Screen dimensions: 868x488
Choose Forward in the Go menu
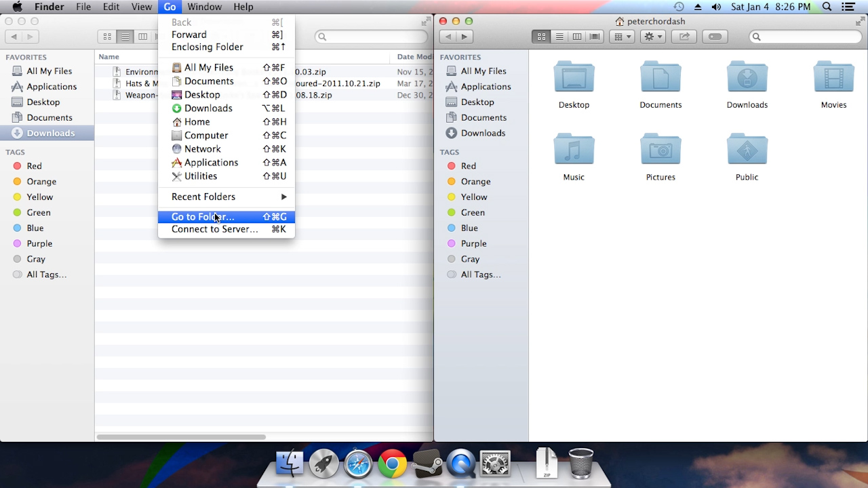pyautogui.click(x=226, y=35)
